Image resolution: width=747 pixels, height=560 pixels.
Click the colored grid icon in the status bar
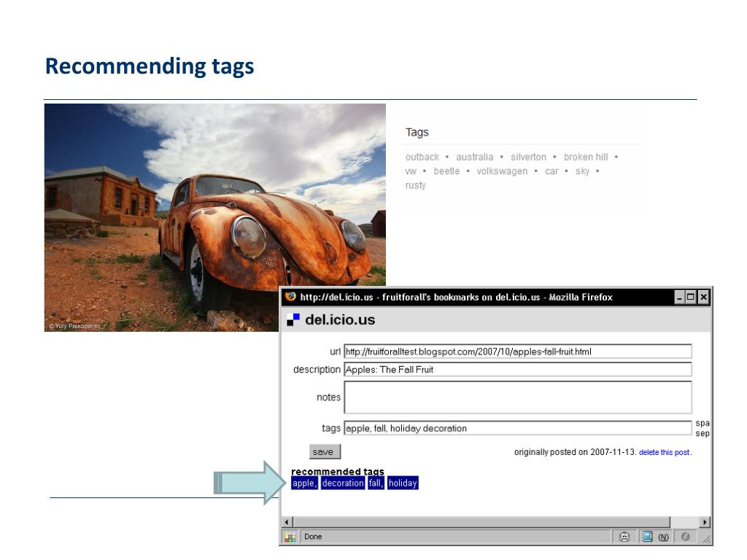290,537
